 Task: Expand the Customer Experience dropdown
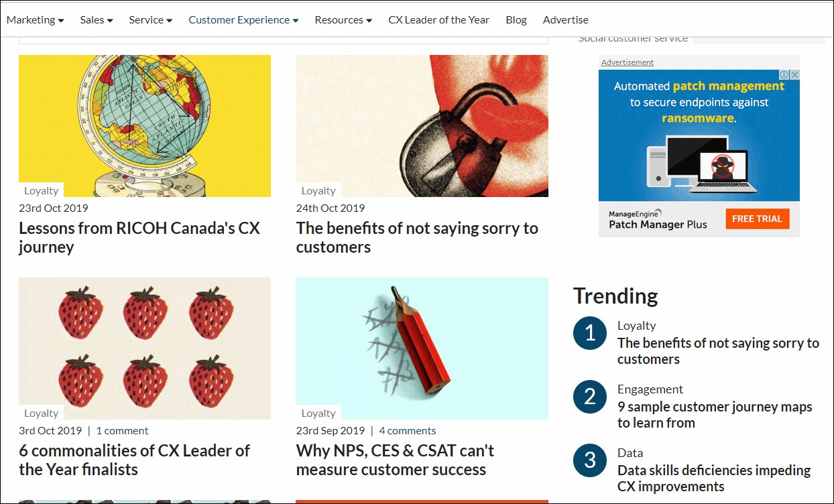pos(243,20)
